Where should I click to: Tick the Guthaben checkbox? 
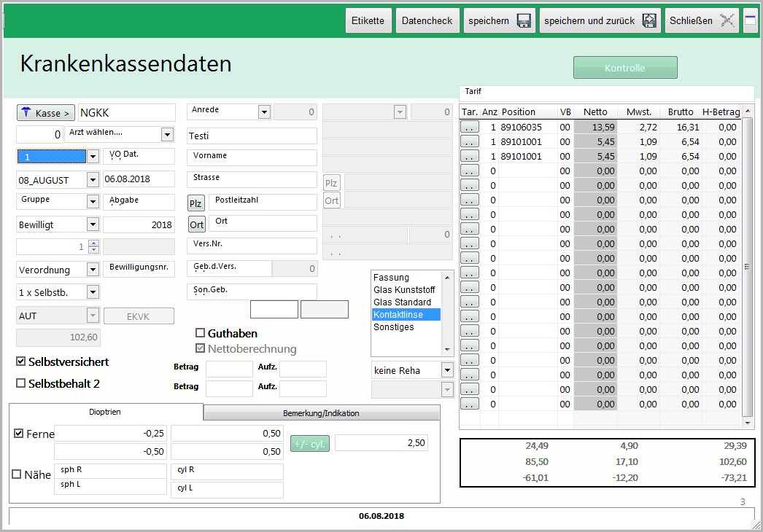[201, 333]
